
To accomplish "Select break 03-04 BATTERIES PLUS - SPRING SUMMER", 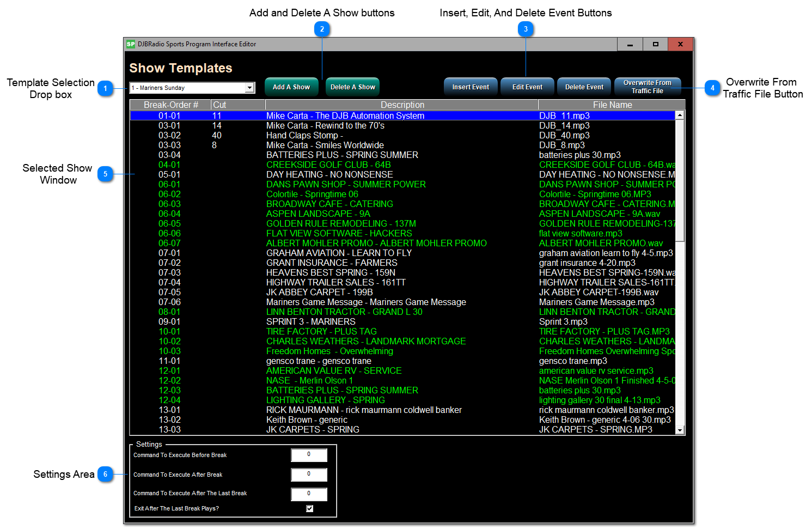I will tap(403, 155).
